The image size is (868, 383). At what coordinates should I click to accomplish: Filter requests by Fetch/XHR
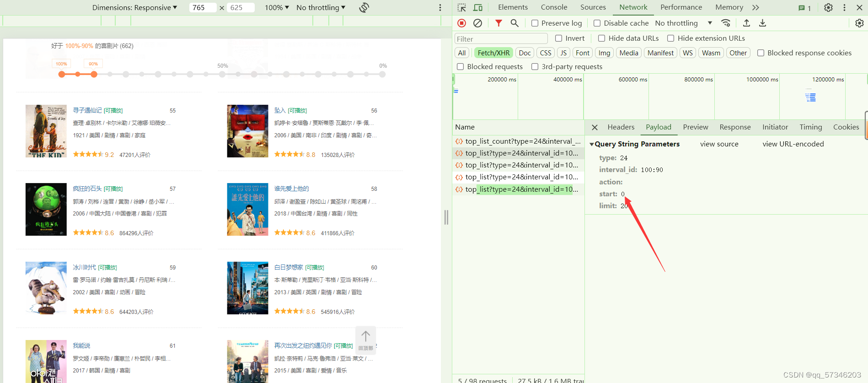493,53
